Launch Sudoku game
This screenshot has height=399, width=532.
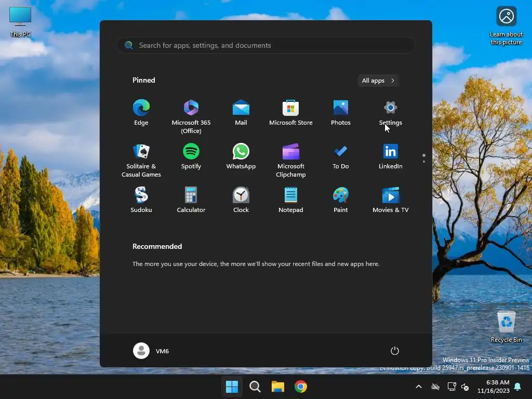pos(141,200)
